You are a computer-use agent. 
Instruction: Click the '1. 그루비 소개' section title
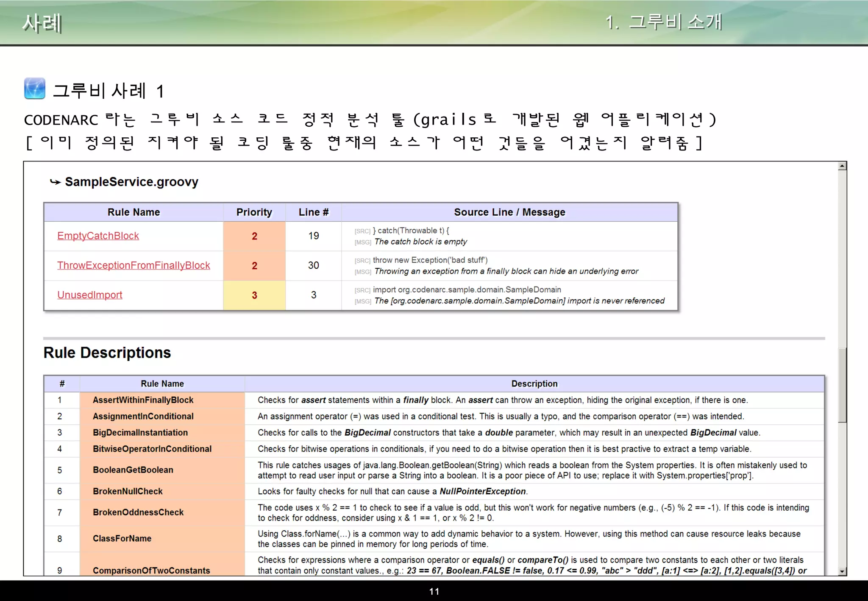pyautogui.click(x=663, y=22)
